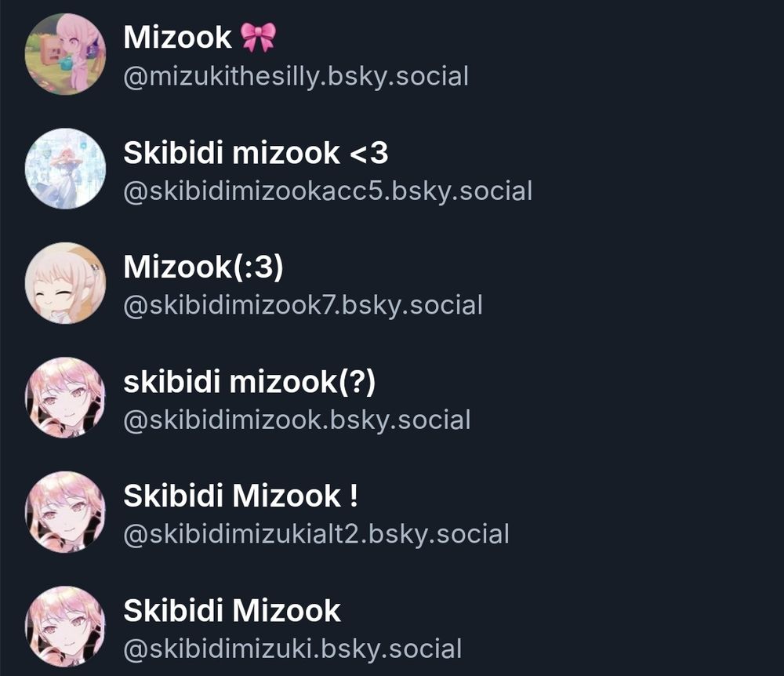This screenshot has height=676, width=784.
Task: Open the Mizook ribbon profile avatar
Action: tap(66, 54)
